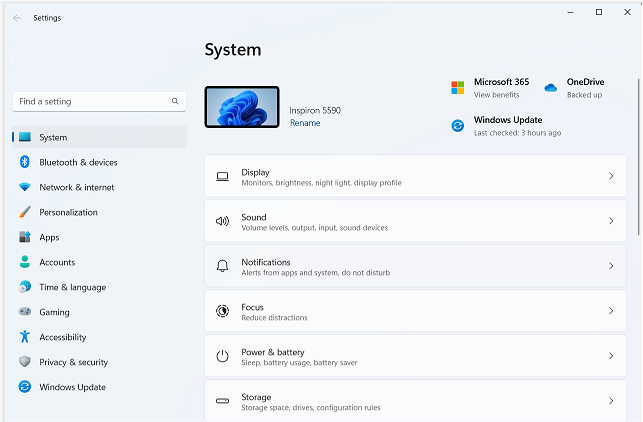This screenshot has width=643, height=422.
Task: Click the Bluetooth & devices icon in sidebar
Action: point(24,162)
